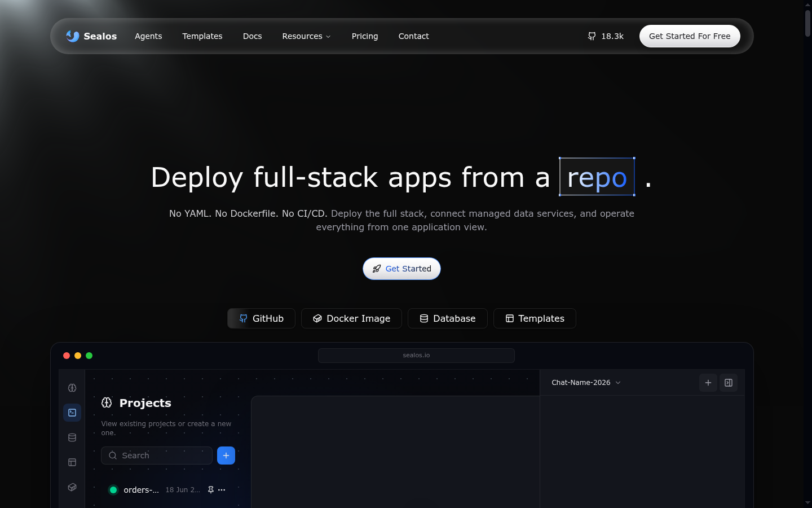Open the Docs page
Viewport: 812px width, 508px height.
tap(253, 36)
